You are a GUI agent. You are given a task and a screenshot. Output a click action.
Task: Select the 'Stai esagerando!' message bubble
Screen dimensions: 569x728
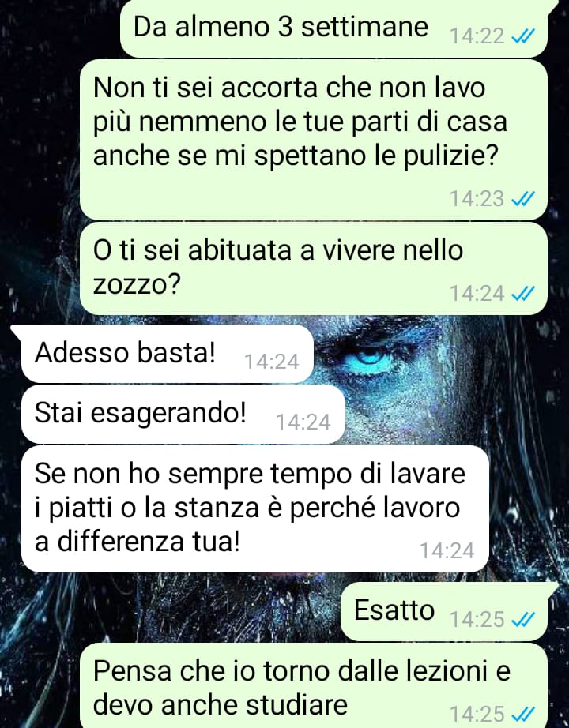point(183,415)
